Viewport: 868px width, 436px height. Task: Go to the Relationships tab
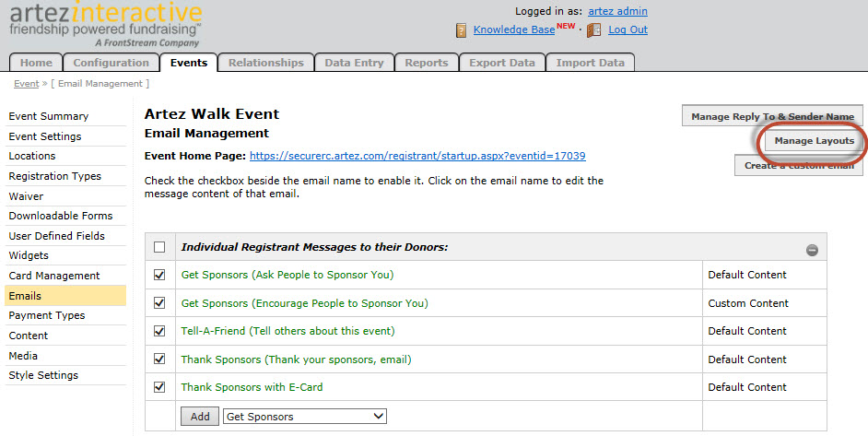pyautogui.click(x=265, y=63)
